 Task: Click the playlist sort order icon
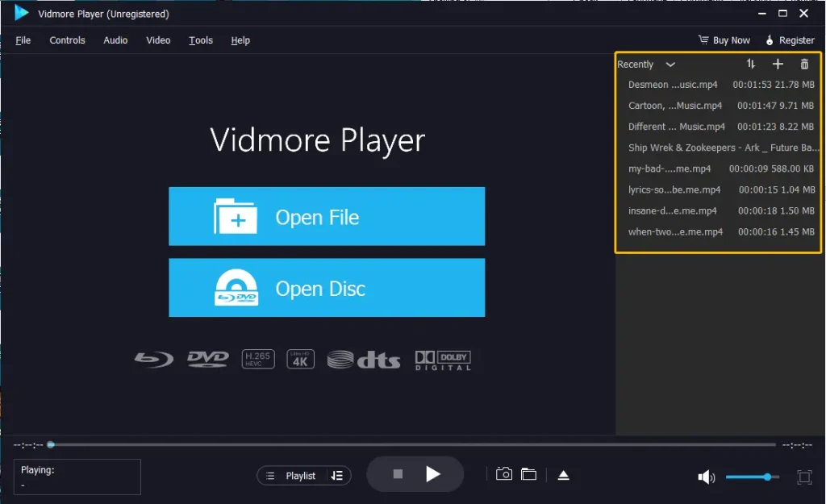pos(751,65)
